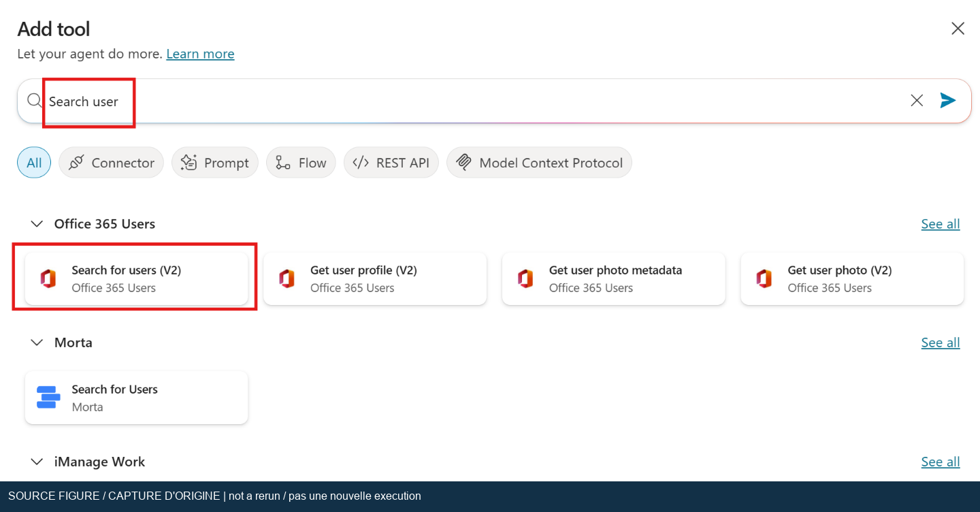Filter tools by Connector
The height and width of the screenshot is (512, 980).
pyautogui.click(x=111, y=163)
